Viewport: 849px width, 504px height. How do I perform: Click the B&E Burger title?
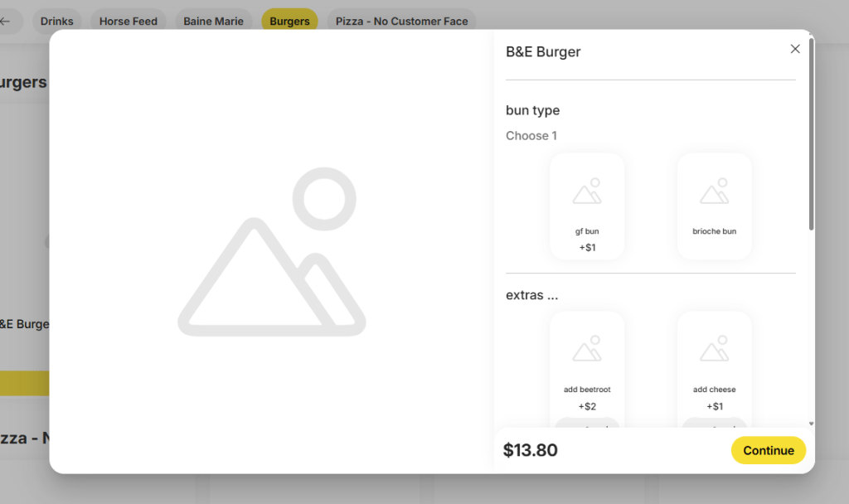(543, 52)
